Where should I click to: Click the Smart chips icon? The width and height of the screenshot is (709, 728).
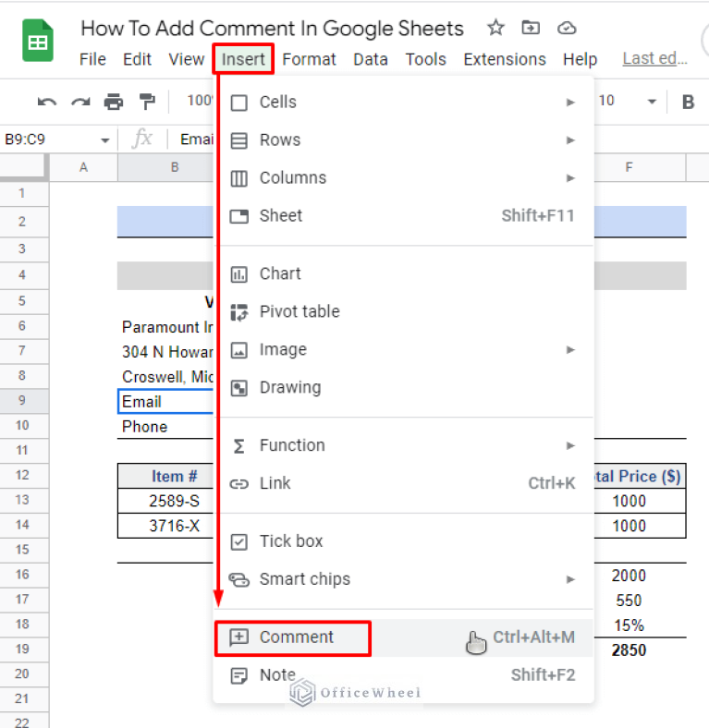[239, 580]
